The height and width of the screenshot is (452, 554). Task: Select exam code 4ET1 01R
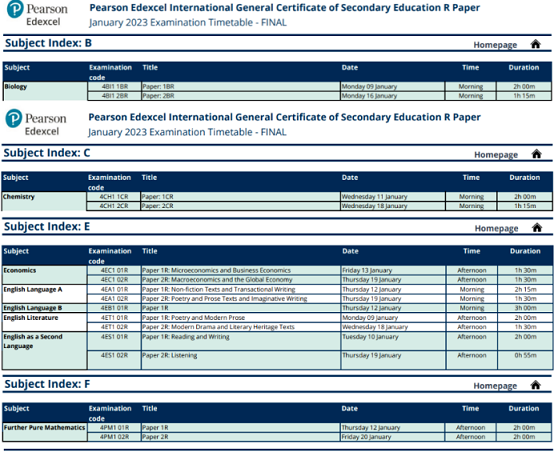click(x=114, y=318)
